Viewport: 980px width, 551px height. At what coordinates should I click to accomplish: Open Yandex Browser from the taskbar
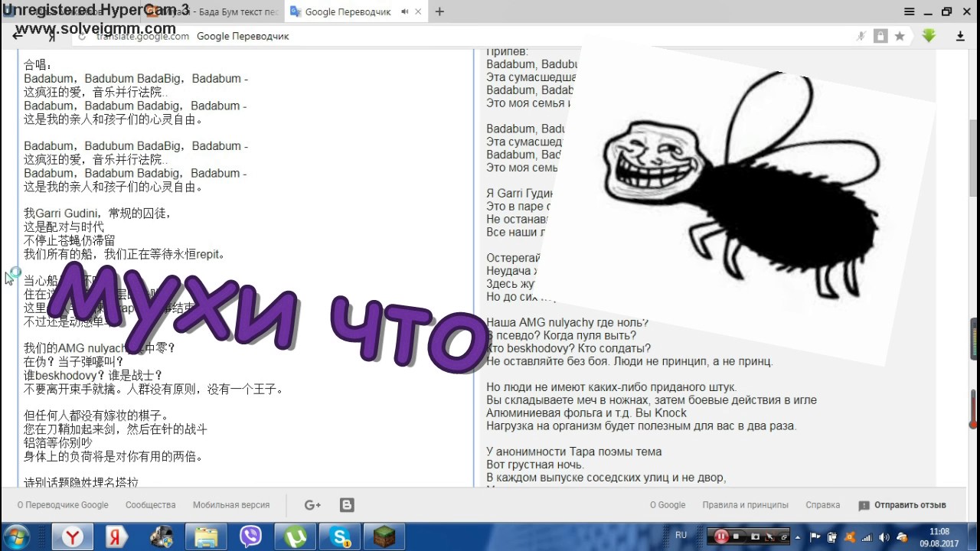(73, 536)
